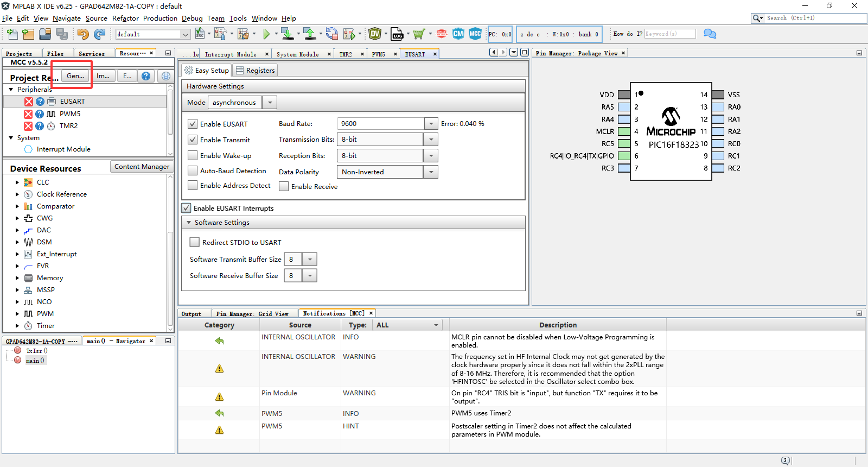Click pin 6 RC4 box in Package View

point(624,156)
